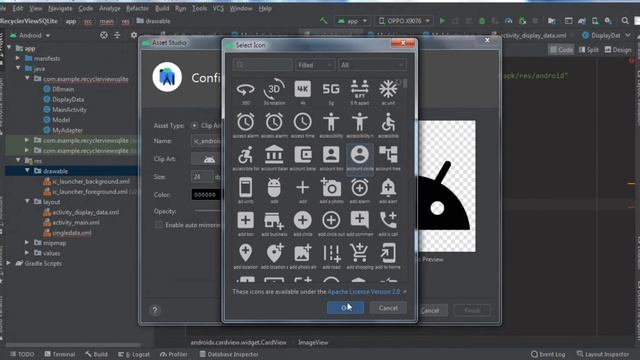Choose the 5G icon
The image size is (640, 360).
tap(331, 89)
